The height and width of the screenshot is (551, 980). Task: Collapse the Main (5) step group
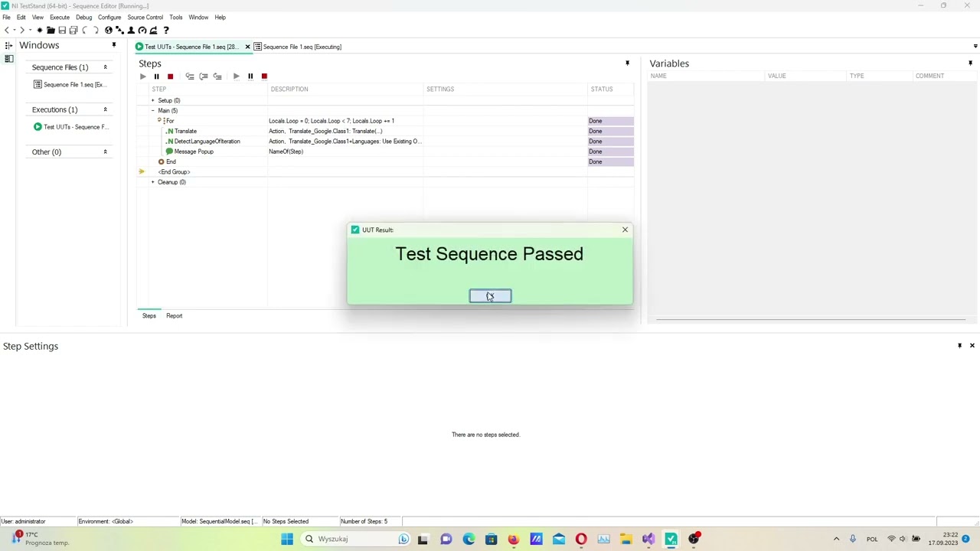152,111
